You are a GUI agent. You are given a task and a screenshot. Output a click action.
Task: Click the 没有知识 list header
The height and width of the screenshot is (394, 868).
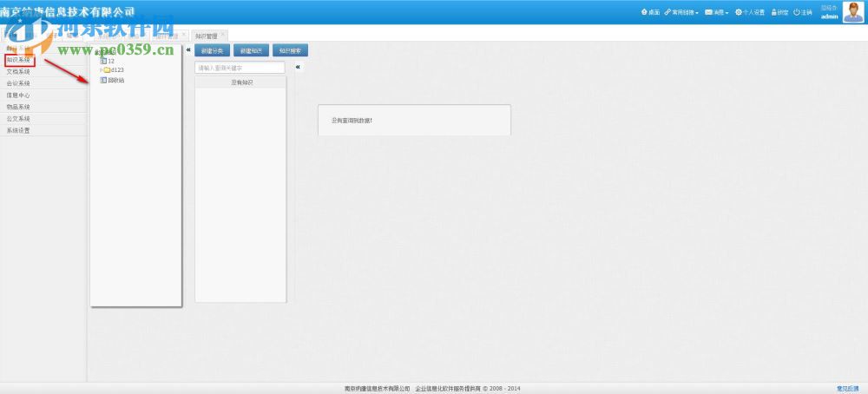tap(240, 82)
